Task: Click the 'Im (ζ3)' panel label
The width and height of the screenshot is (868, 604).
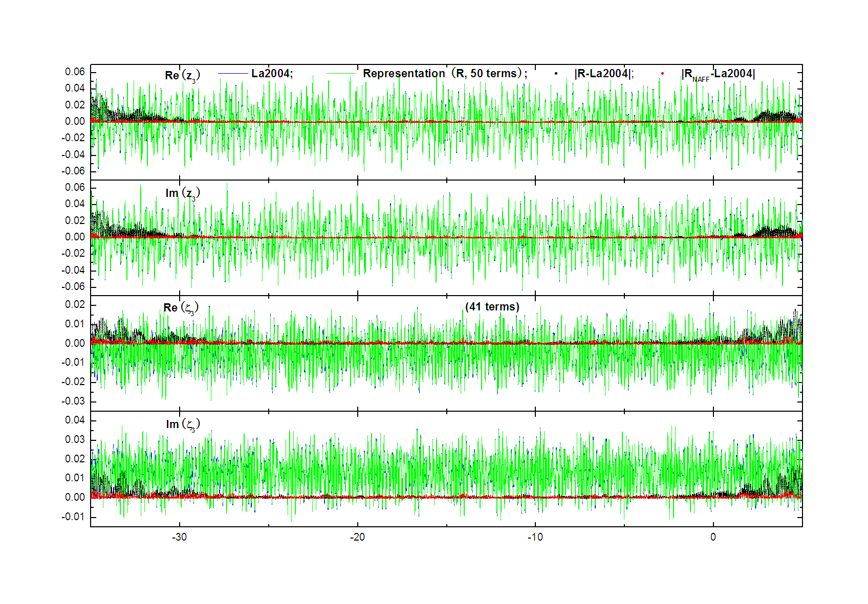Action: pos(183,424)
